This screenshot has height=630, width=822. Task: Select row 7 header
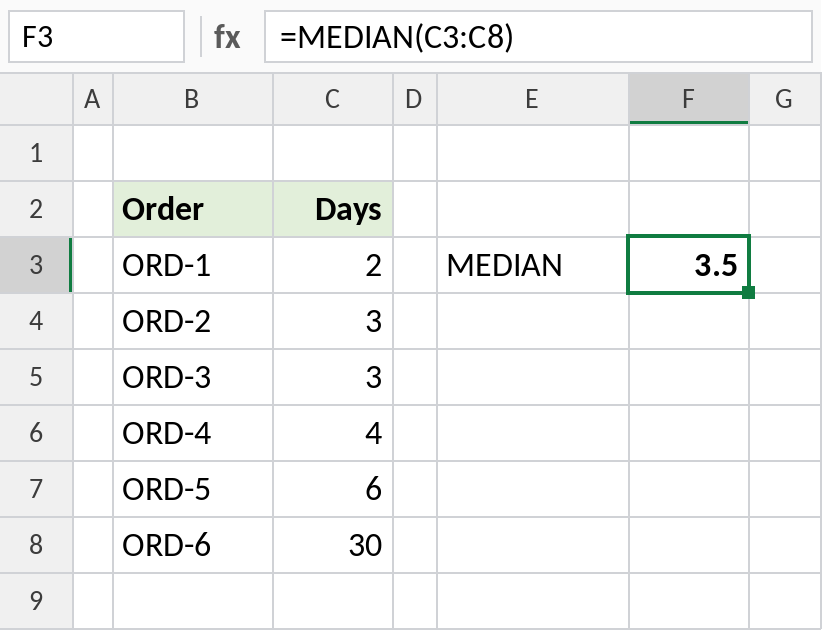(36, 490)
